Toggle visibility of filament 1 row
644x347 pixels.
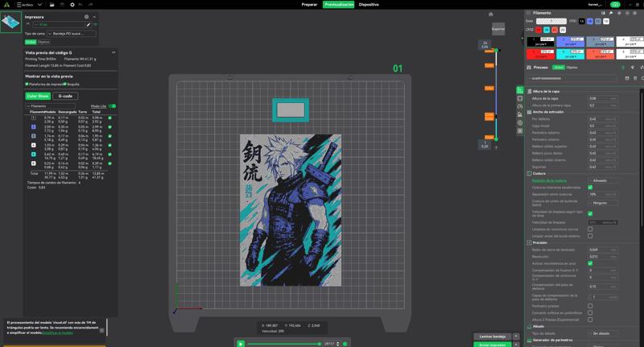(x=109, y=118)
